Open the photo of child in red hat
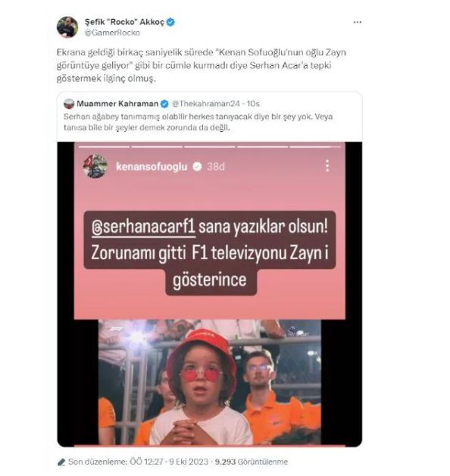Viewport: 450px width, 476px height. click(x=210, y=382)
